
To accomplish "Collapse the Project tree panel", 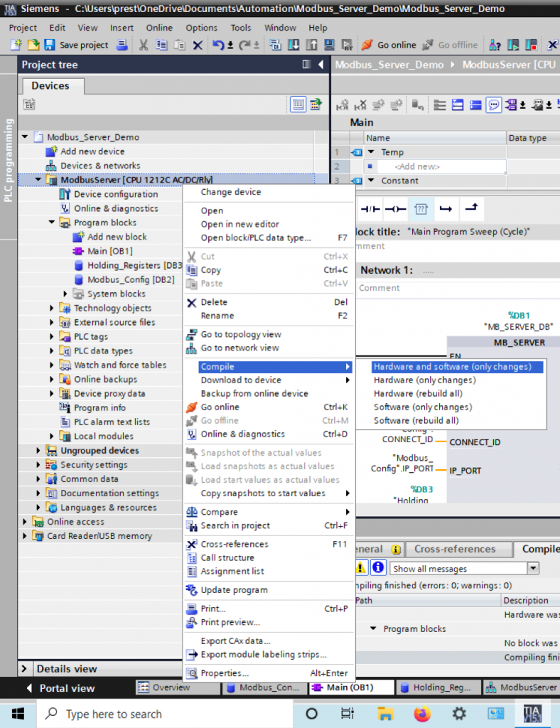I will (x=321, y=65).
